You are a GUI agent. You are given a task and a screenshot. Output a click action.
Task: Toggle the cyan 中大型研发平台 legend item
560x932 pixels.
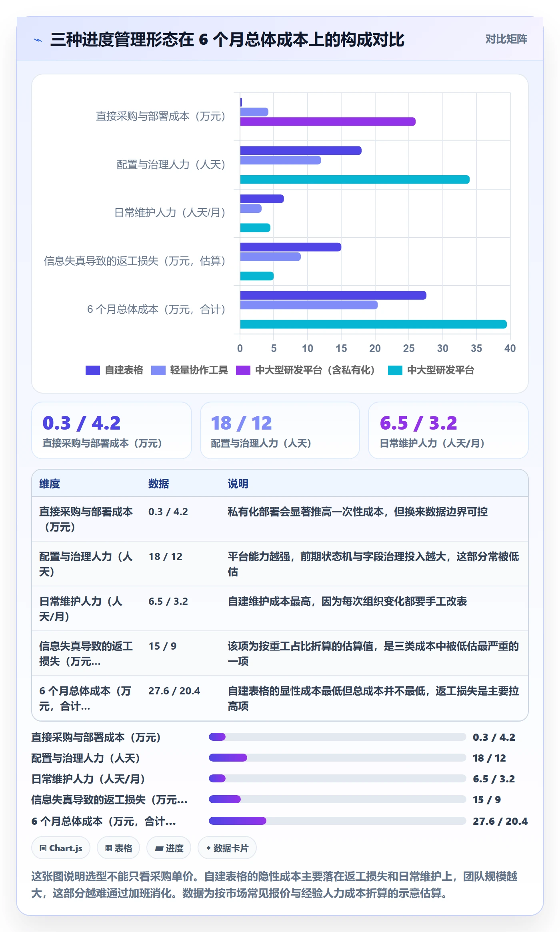click(431, 370)
